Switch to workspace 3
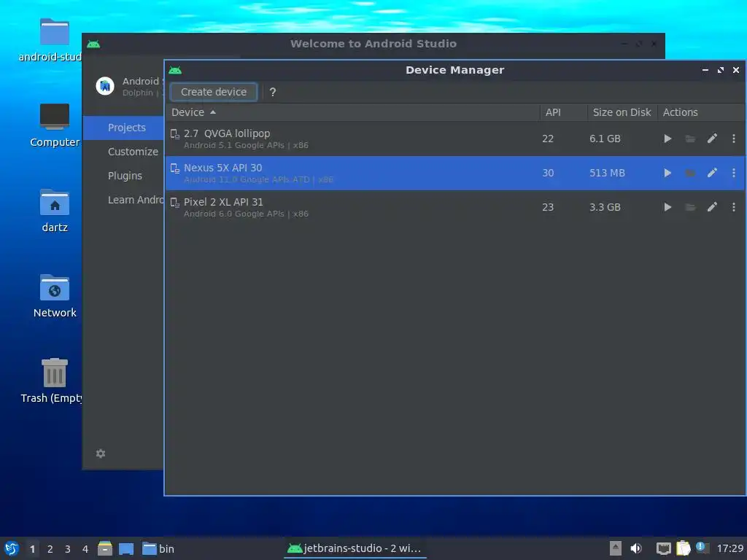The width and height of the screenshot is (747, 560). [68, 549]
